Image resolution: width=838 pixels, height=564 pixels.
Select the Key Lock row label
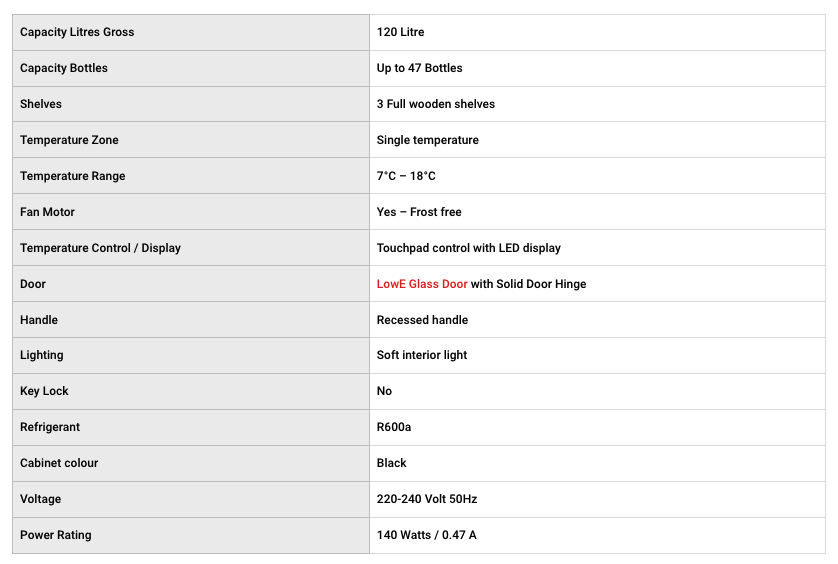click(44, 391)
